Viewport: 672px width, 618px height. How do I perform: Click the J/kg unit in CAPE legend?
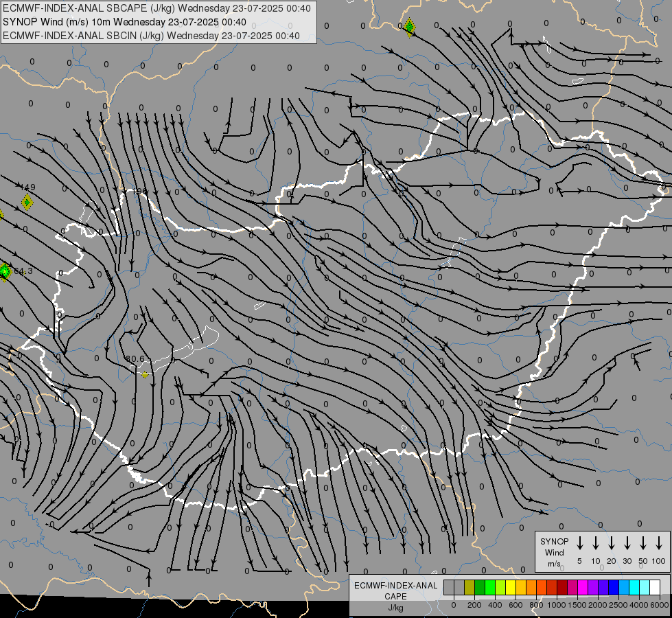click(x=395, y=608)
